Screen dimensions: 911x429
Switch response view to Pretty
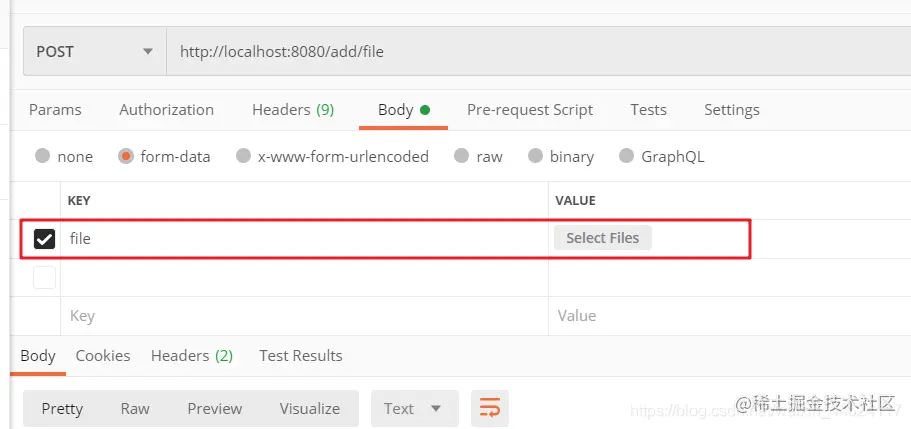coord(62,409)
